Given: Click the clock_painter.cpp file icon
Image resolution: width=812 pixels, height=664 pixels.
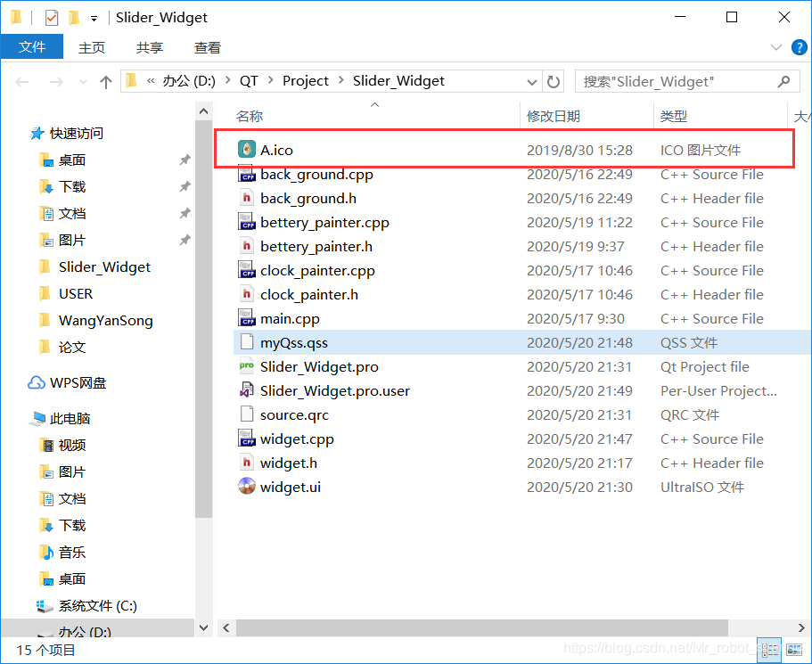Looking at the screenshot, I should pos(247,270).
